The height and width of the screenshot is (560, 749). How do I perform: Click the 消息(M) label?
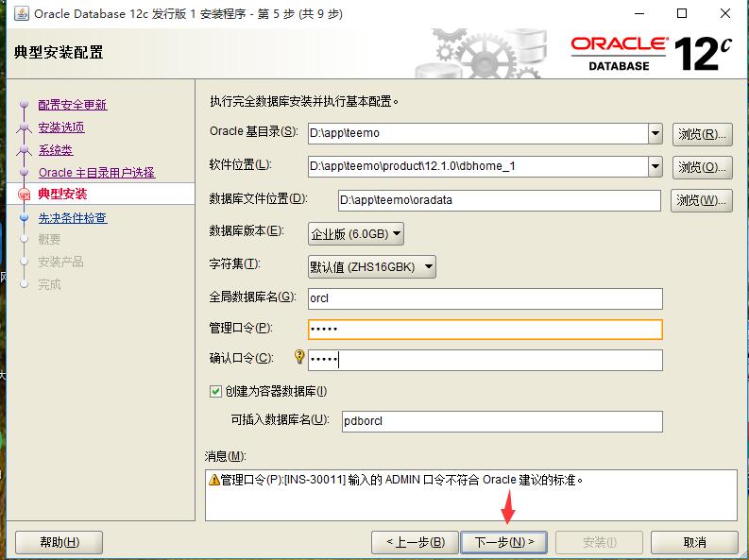pos(226,456)
